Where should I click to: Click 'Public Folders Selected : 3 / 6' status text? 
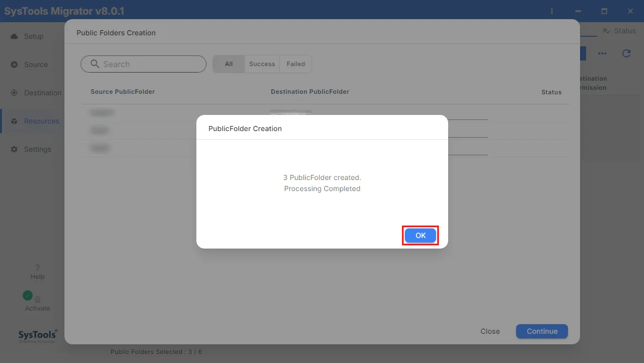(156, 352)
